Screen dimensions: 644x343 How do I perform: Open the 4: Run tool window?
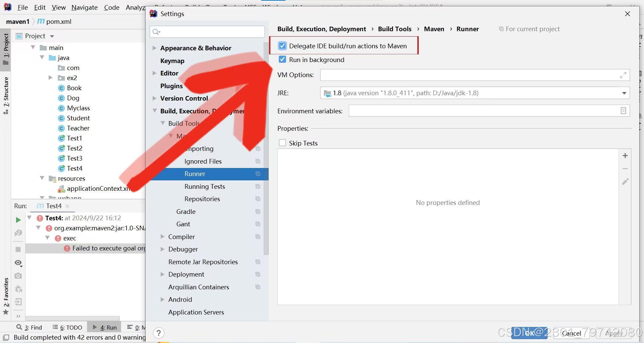105,327
